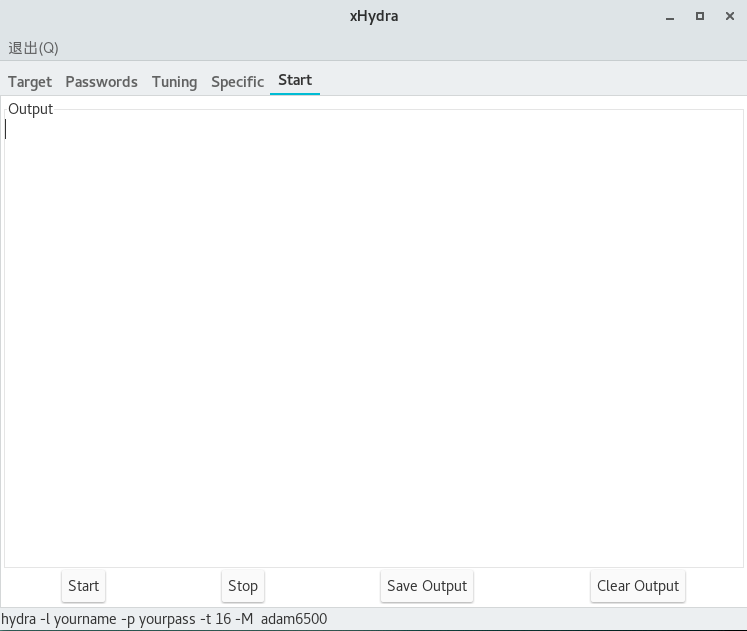Click the active Start tab label
This screenshot has height=631, width=747.
coord(295,80)
